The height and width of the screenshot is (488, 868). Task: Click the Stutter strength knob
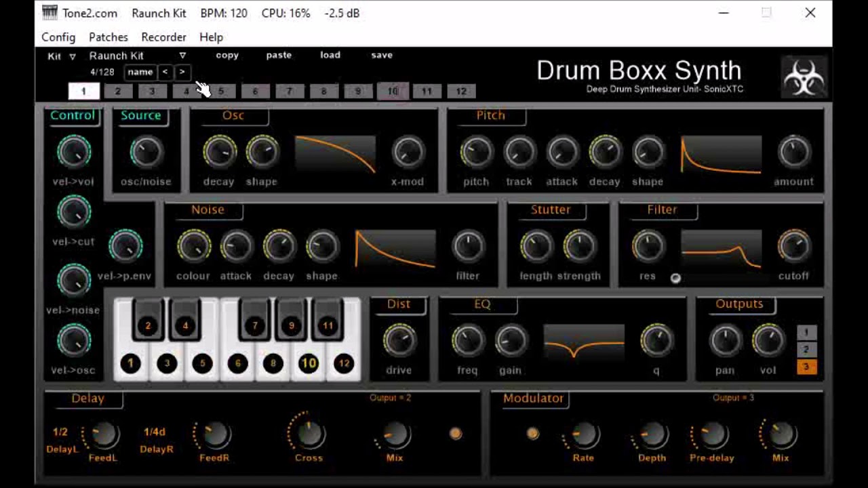(x=579, y=246)
